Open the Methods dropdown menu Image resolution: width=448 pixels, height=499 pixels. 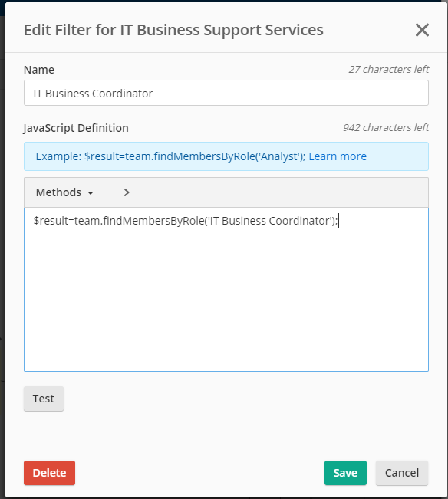click(x=64, y=192)
